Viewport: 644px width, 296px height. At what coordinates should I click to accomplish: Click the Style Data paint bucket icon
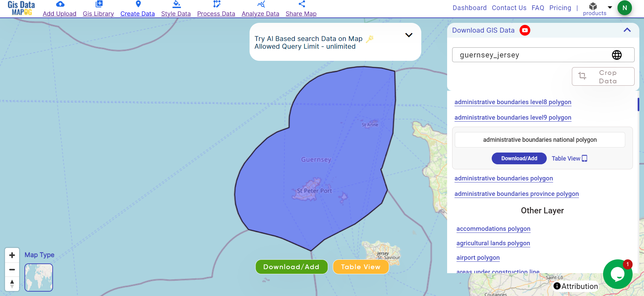pos(176,4)
